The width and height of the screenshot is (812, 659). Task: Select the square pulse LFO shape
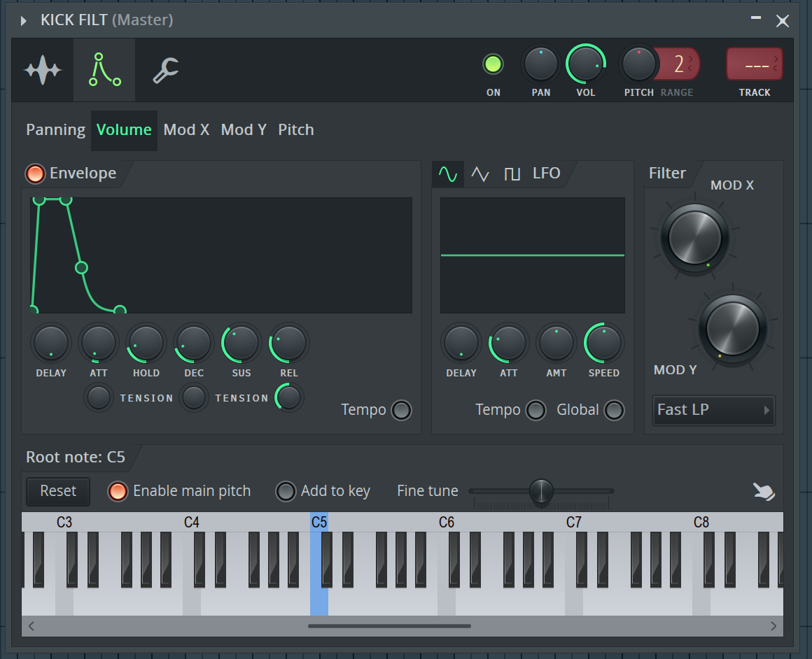pyautogui.click(x=512, y=174)
